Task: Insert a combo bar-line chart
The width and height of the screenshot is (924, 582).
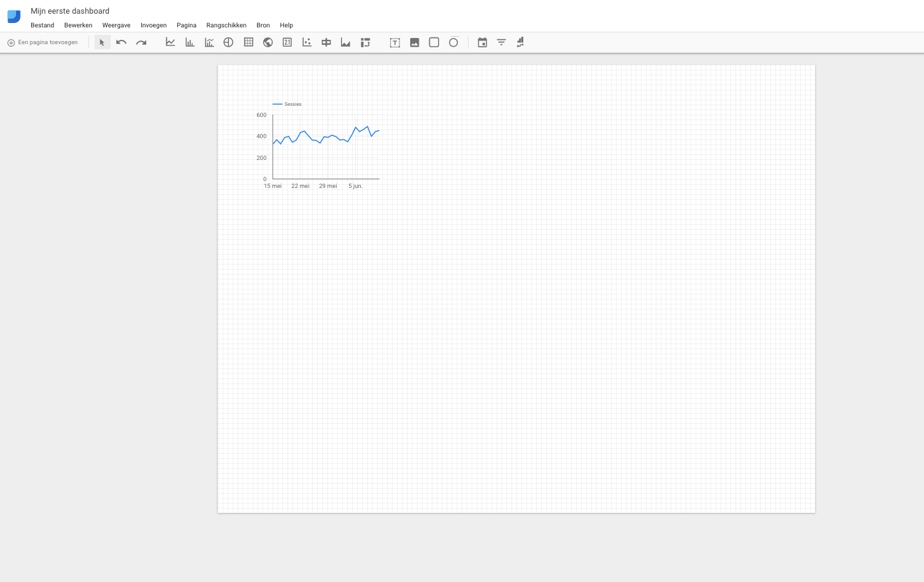Action: pos(209,42)
